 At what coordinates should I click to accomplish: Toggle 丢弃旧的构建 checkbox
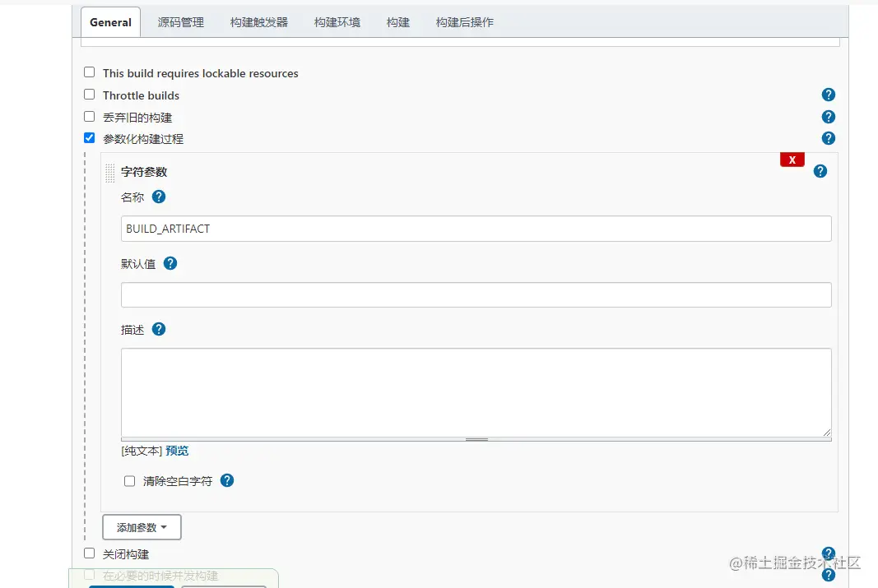click(x=89, y=117)
